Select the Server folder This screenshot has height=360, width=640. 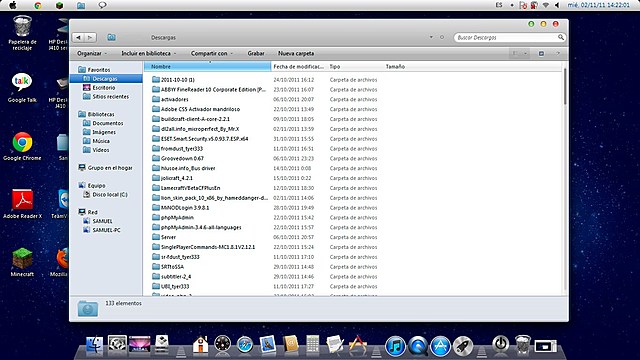(168, 237)
